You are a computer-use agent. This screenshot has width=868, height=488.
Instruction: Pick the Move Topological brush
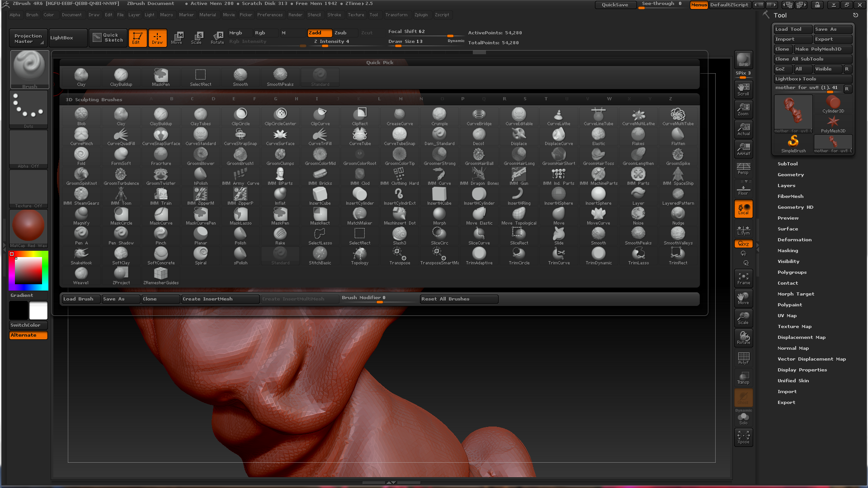[x=519, y=216]
